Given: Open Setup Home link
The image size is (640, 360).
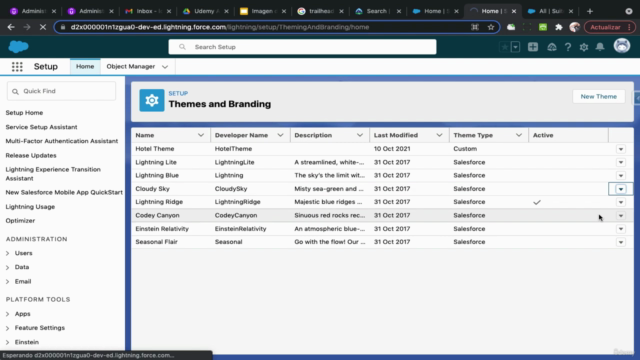Looking at the screenshot, I should click(24, 113).
